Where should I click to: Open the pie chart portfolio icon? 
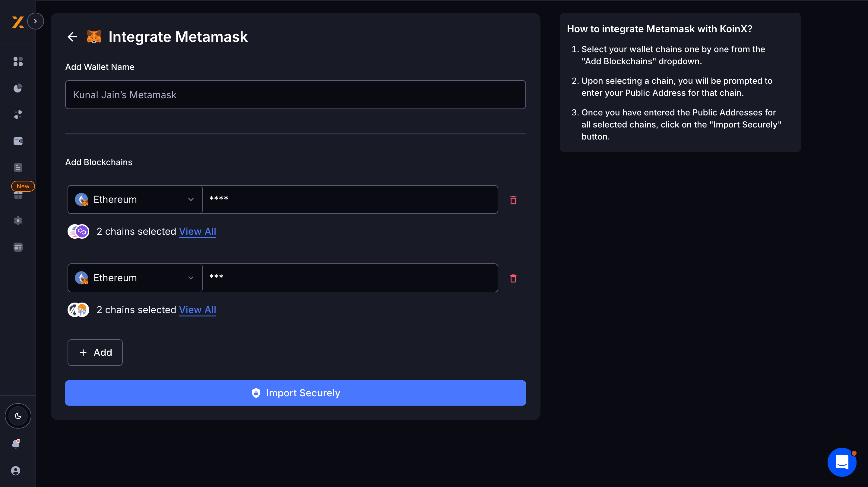[x=18, y=88]
